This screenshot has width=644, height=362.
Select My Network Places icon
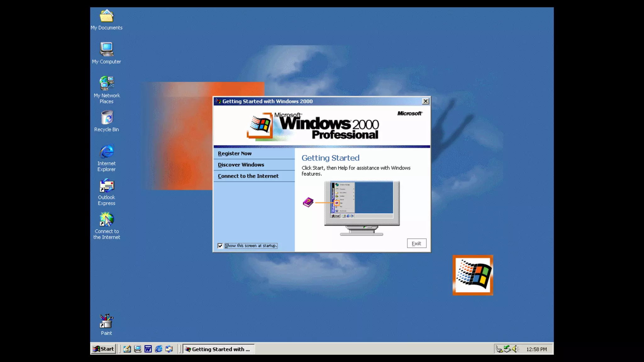pos(107,84)
